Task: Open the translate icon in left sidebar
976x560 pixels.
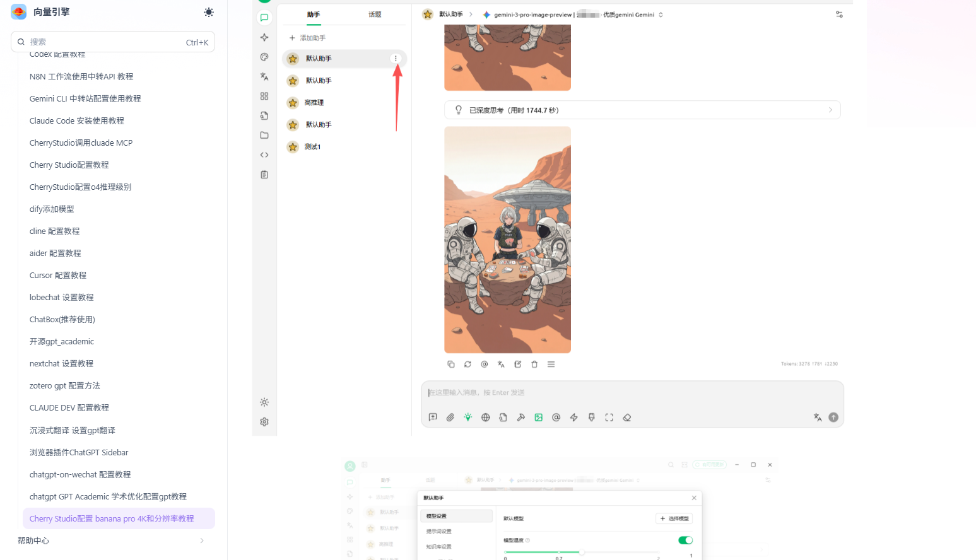Action: click(x=264, y=76)
